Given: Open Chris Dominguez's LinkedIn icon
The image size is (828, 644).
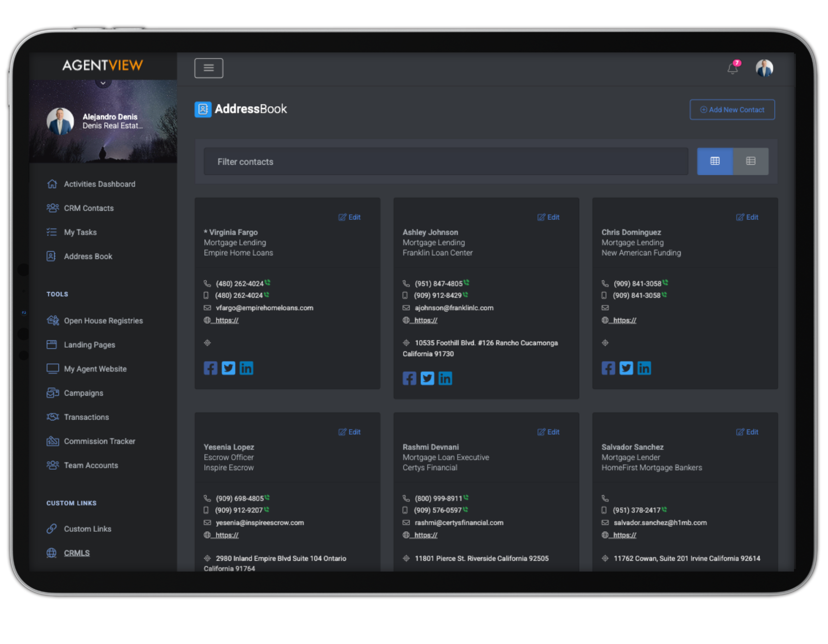Looking at the screenshot, I should coord(644,368).
